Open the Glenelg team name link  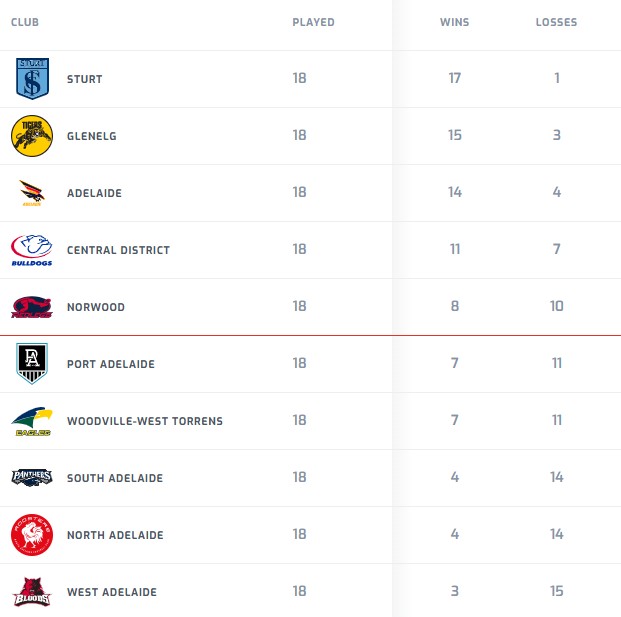(91, 136)
